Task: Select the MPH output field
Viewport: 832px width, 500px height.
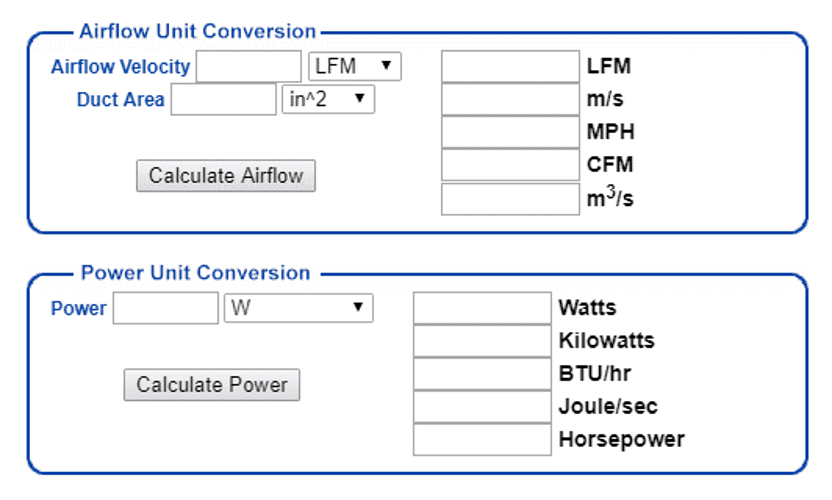Action: (510, 132)
